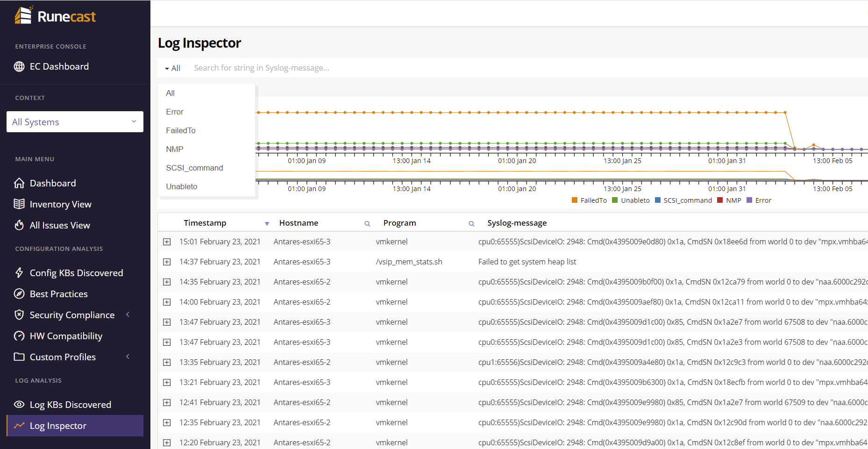Click the Dashboard home icon

pos(19,183)
